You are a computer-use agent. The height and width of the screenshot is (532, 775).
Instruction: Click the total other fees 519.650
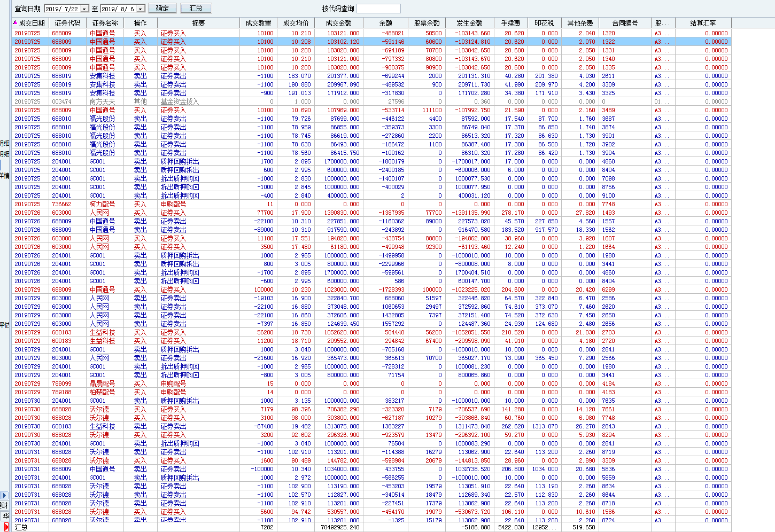pos(583,527)
